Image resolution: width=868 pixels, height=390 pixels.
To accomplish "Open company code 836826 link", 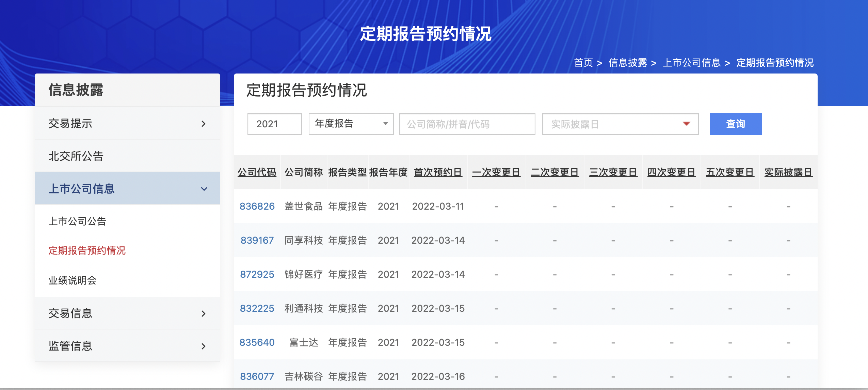I will (257, 207).
